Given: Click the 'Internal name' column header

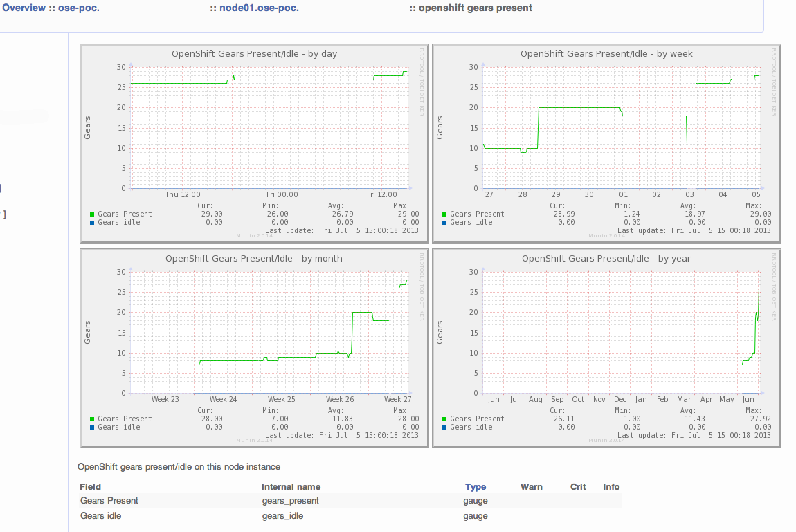Looking at the screenshot, I should click(291, 487).
